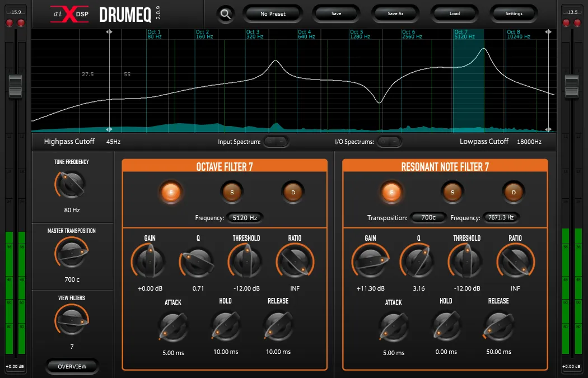Toggle Octave Filter 7 Solo (S) button

(232, 193)
